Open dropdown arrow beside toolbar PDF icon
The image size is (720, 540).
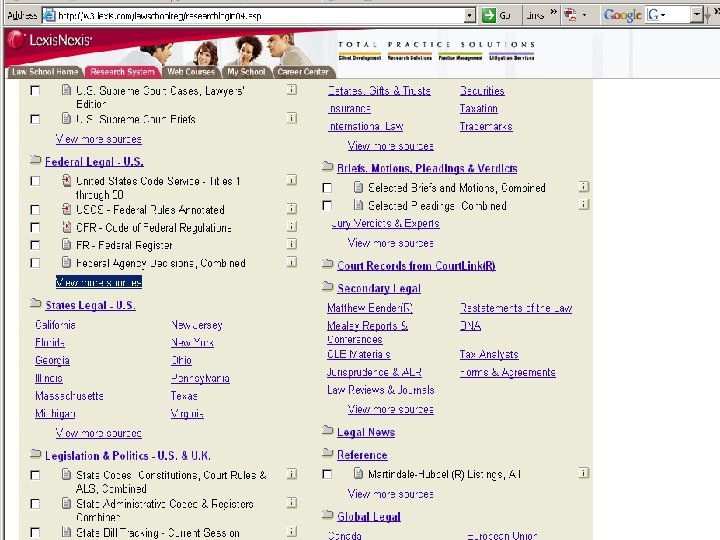[x=584, y=15]
